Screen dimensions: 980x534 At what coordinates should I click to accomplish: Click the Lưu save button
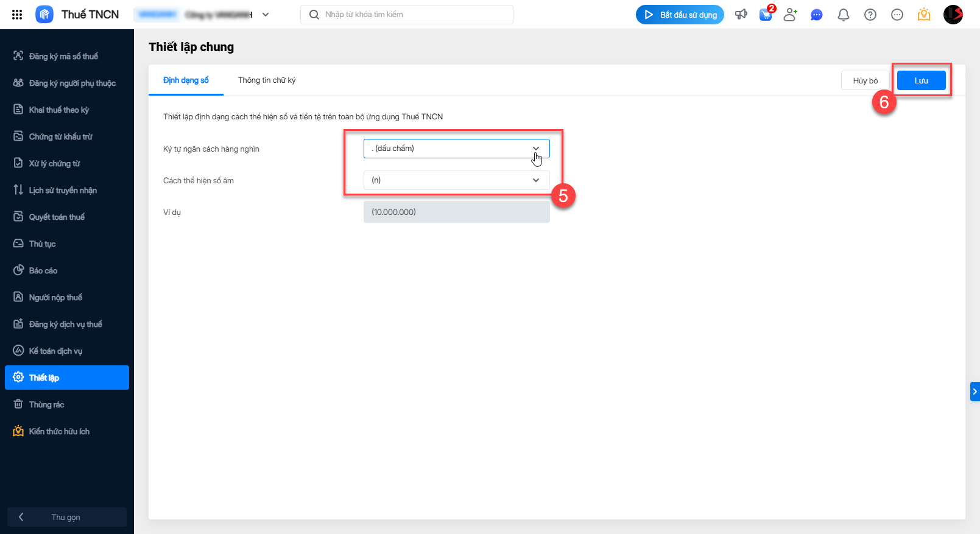point(921,80)
